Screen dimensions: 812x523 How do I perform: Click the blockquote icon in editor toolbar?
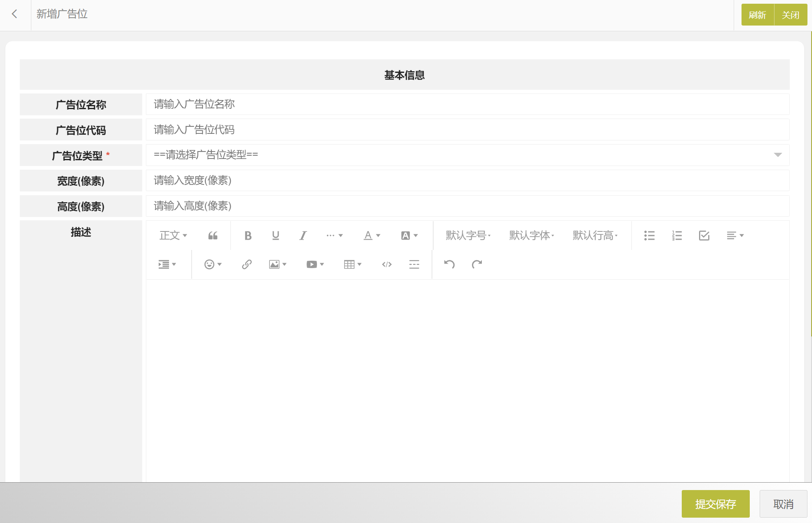[213, 236]
